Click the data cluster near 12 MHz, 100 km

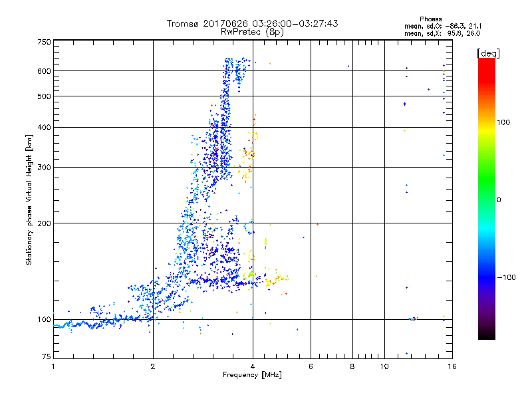coord(413,319)
